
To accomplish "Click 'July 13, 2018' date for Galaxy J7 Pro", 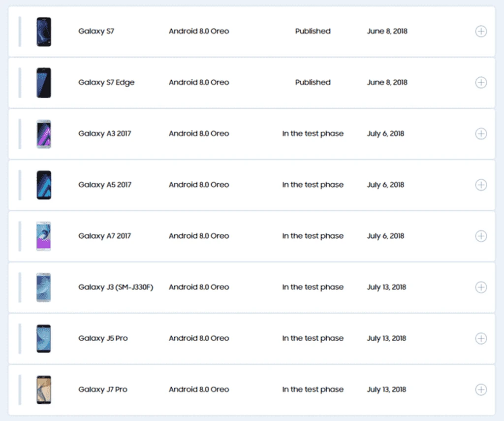I will point(387,389).
